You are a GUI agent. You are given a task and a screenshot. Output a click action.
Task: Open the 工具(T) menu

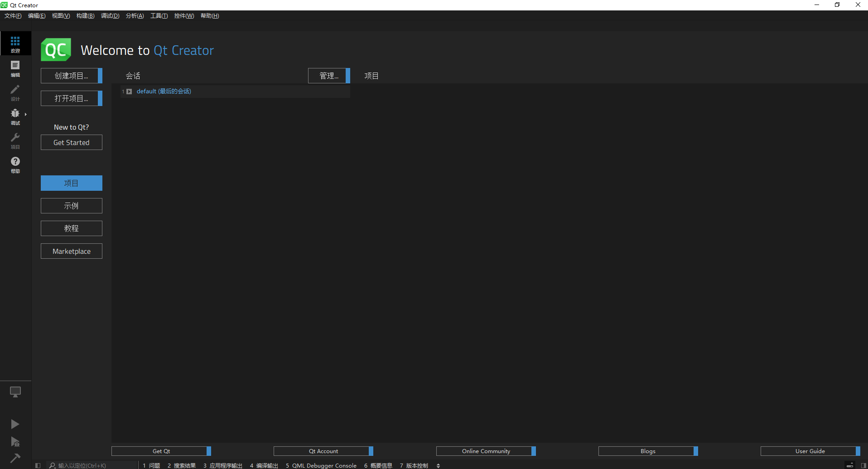click(x=159, y=16)
